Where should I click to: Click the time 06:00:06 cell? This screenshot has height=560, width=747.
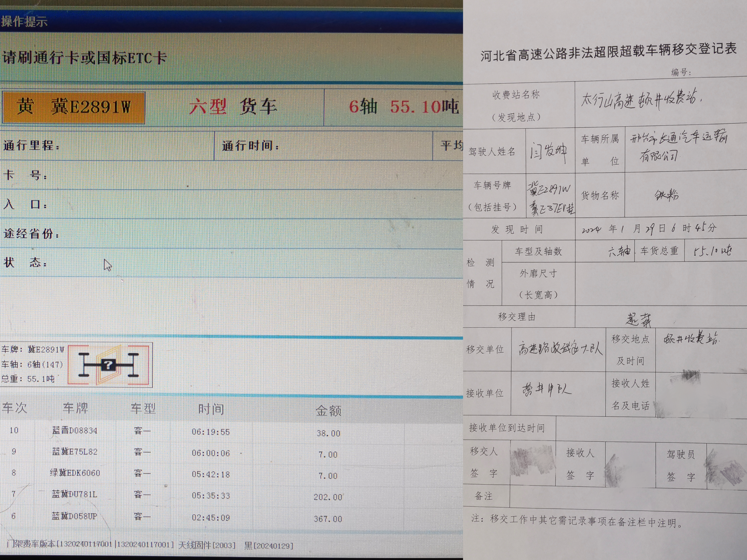tap(211, 453)
